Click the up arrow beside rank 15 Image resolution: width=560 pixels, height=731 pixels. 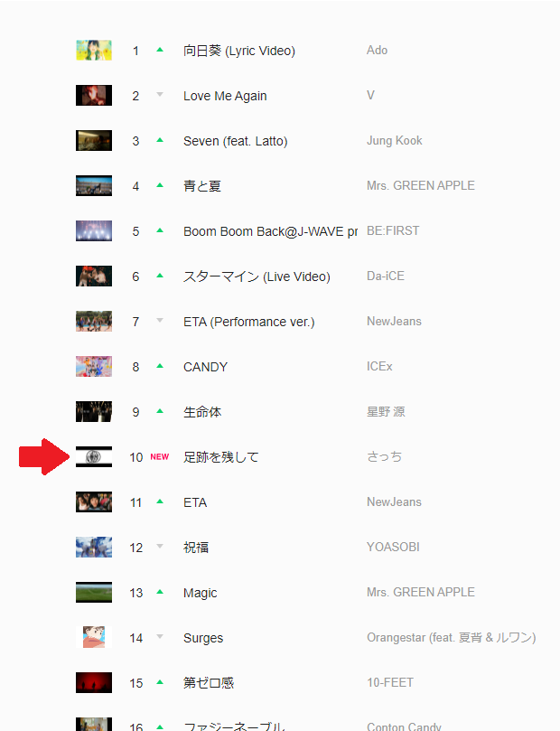pos(160,682)
